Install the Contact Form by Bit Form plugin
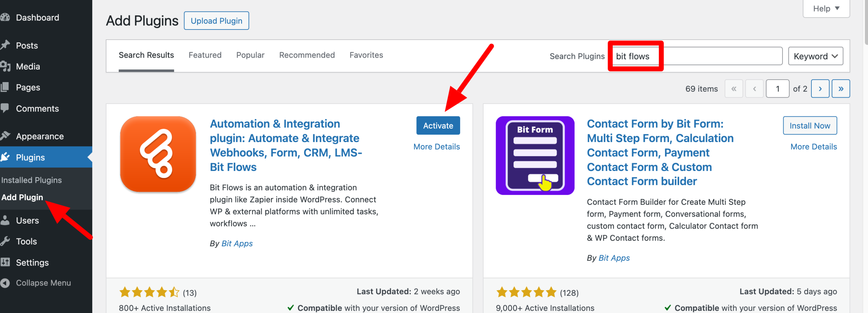 pos(810,125)
